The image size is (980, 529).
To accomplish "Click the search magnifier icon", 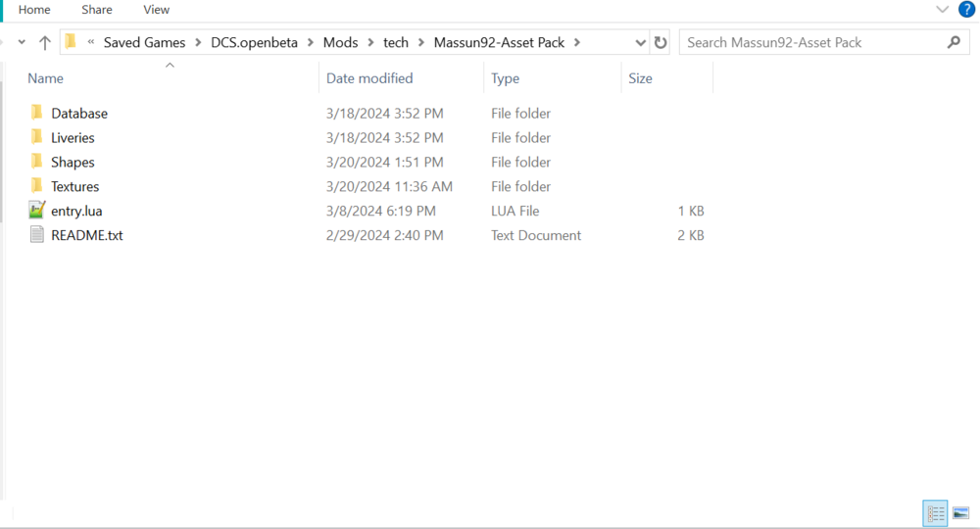I will point(954,43).
